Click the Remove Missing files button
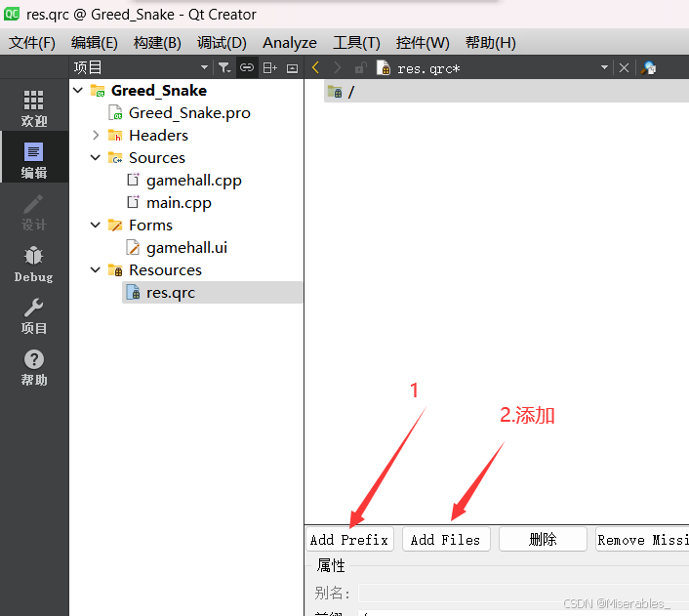 click(x=642, y=539)
